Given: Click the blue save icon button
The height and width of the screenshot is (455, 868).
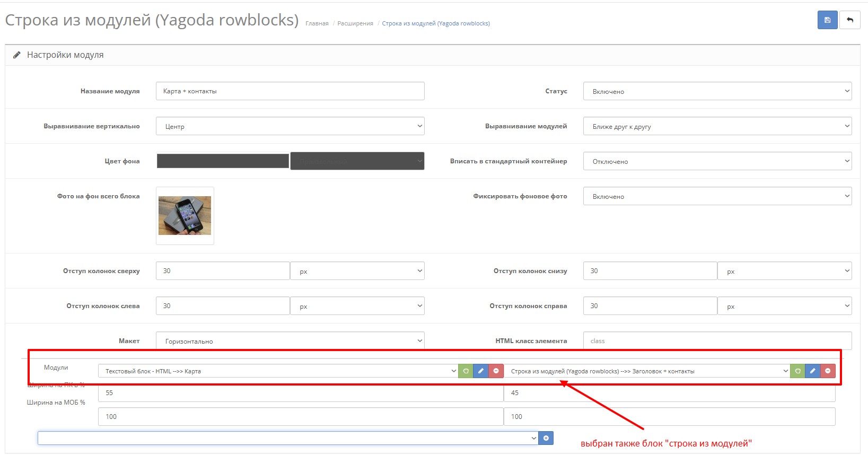Looking at the screenshot, I should pos(827,20).
